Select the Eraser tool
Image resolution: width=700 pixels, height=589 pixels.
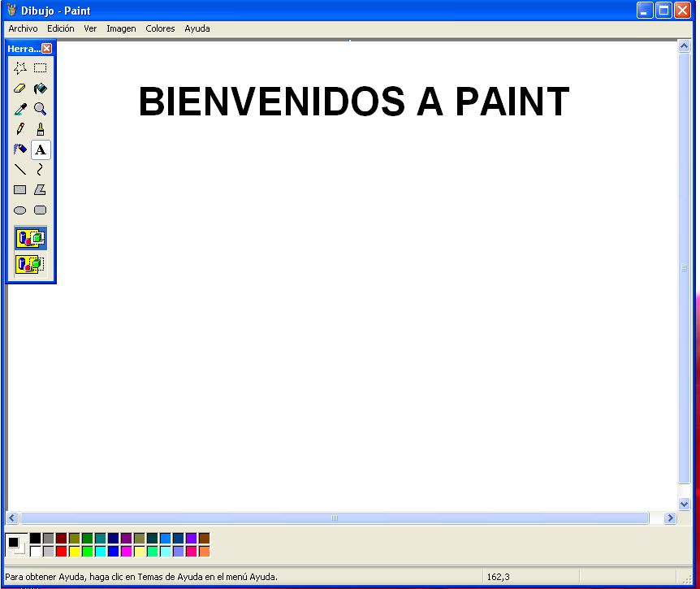click(x=20, y=88)
